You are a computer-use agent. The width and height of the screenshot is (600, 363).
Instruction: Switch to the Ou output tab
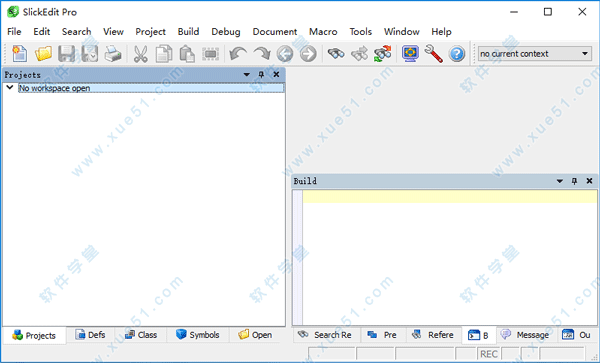coord(577,335)
